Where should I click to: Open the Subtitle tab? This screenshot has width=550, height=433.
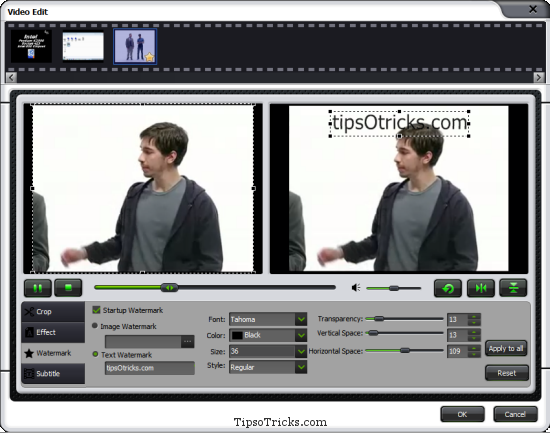click(x=53, y=374)
